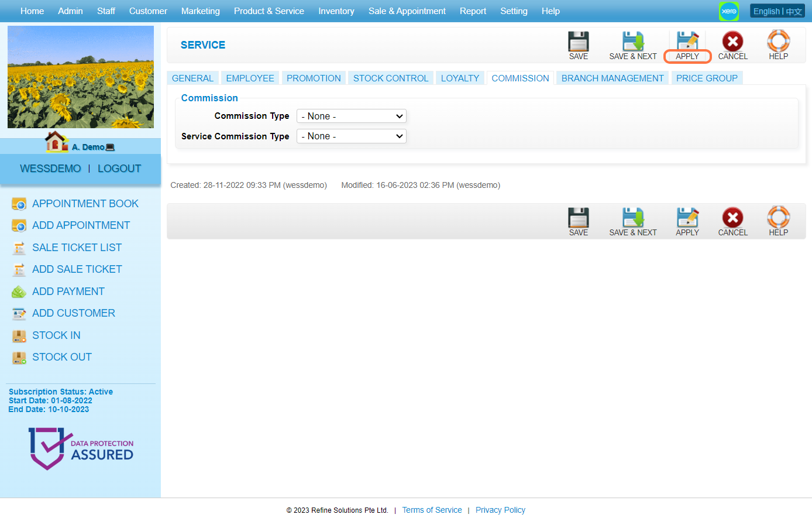
Task: Open the Product & Service menu
Action: pyautogui.click(x=269, y=11)
